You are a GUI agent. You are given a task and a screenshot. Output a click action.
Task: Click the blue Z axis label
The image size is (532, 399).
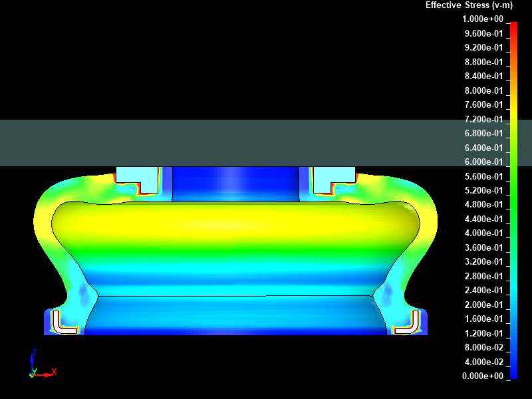[x=34, y=353]
